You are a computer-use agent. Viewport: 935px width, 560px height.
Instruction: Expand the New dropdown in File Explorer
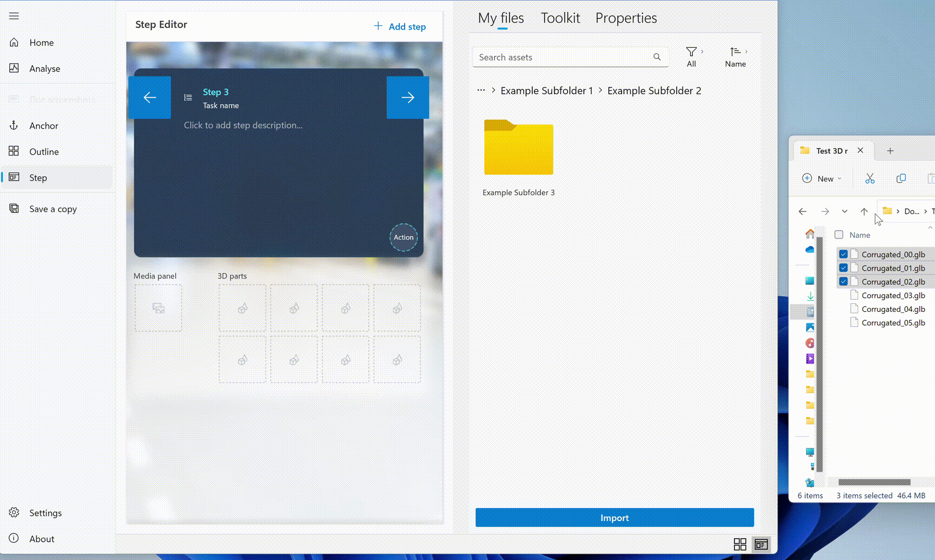(822, 179)
